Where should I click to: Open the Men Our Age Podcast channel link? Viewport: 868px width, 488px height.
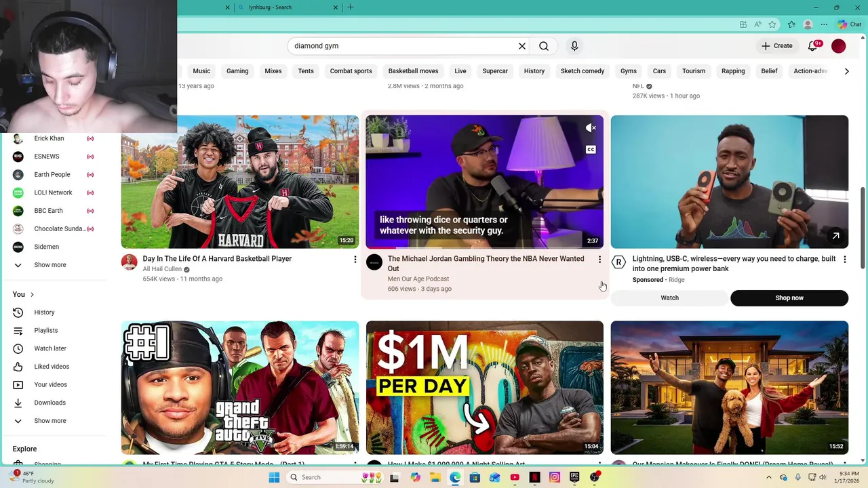418,279
